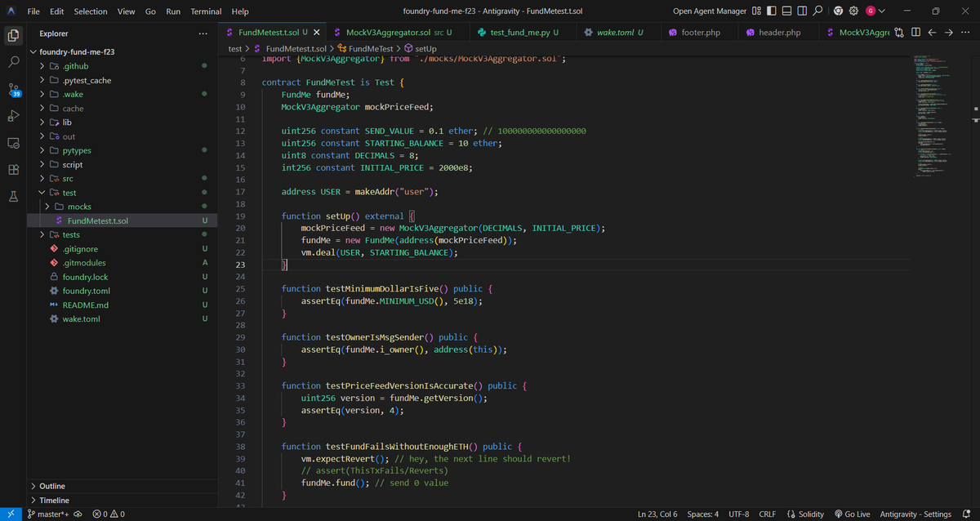Open the Terminal menu
This screenshot has width=980, height=521.
point(206,11)
